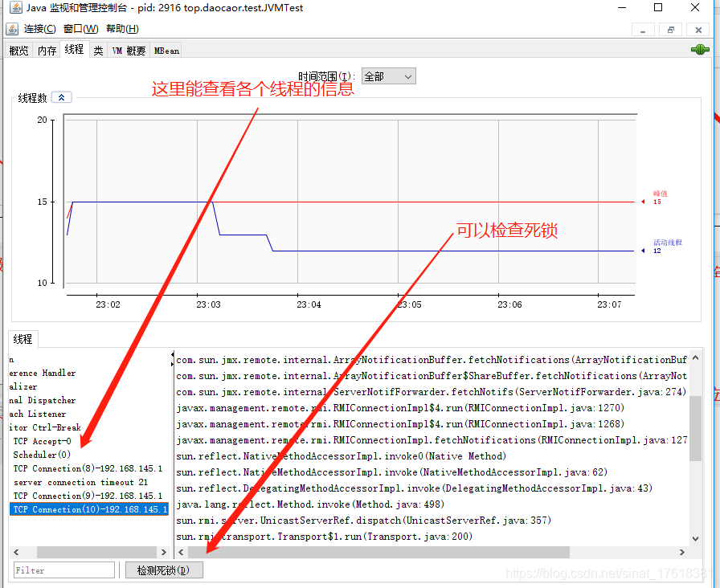720x588 pixels.
Task: Open the 帮助 menu
Action: [x=122, y=29]
